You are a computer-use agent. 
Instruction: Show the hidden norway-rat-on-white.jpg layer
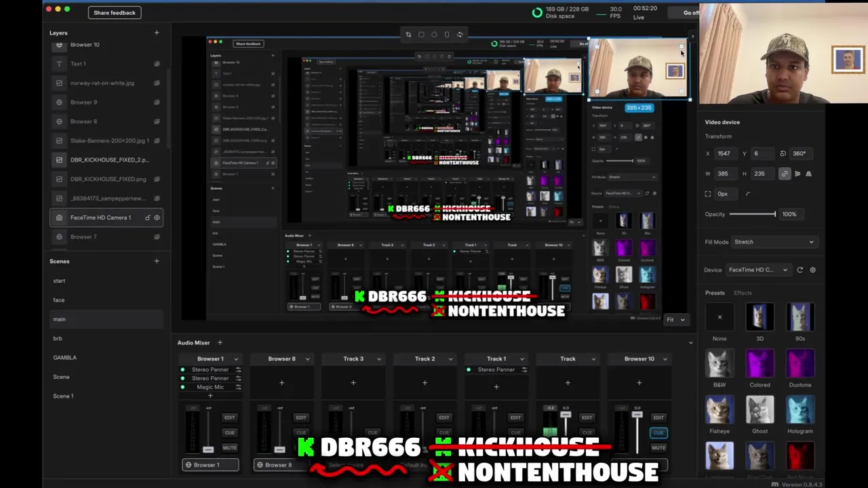coord(157,83)
